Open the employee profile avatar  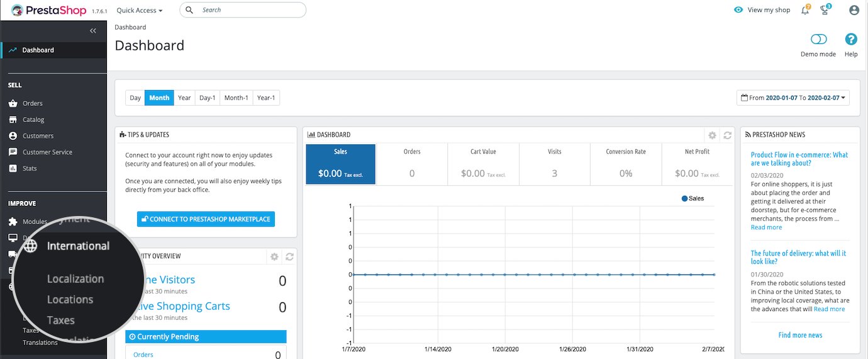(x=854, y=10)
